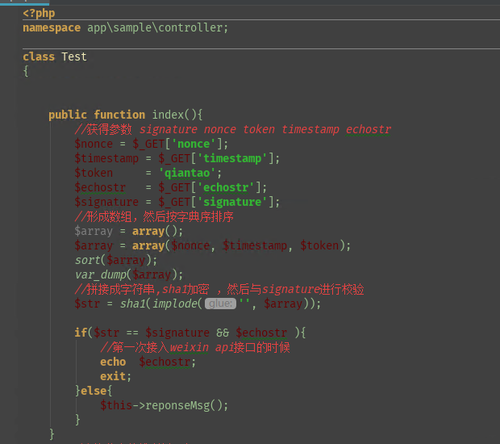Click the comment listing signature nonce token timestamp echostr
500x444 pixels.
(233, 129)
